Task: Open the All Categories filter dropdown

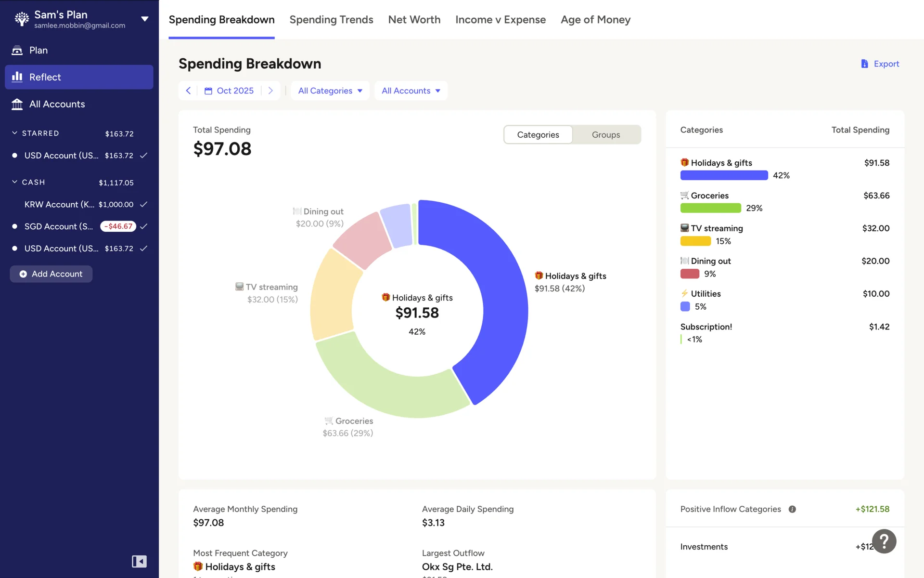Action: [x=330, y=91]
